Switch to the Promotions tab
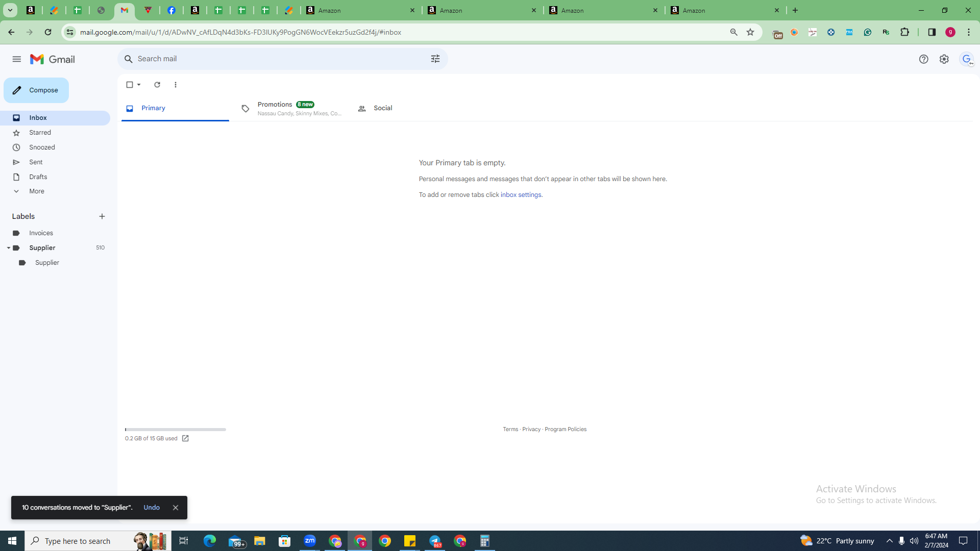Image resolution: width=980 pixels, height=551 pixels. [292, 108]
